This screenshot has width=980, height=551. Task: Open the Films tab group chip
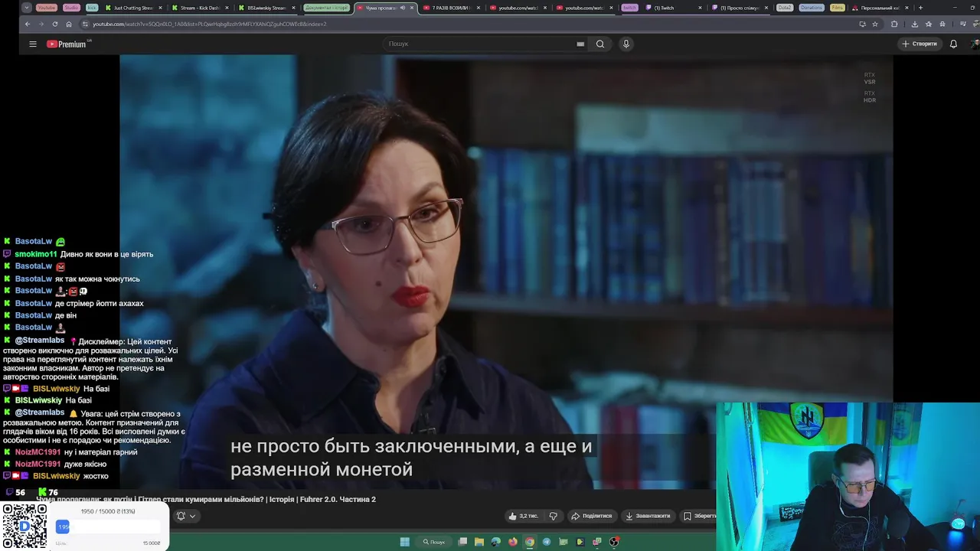click(838, 8)
